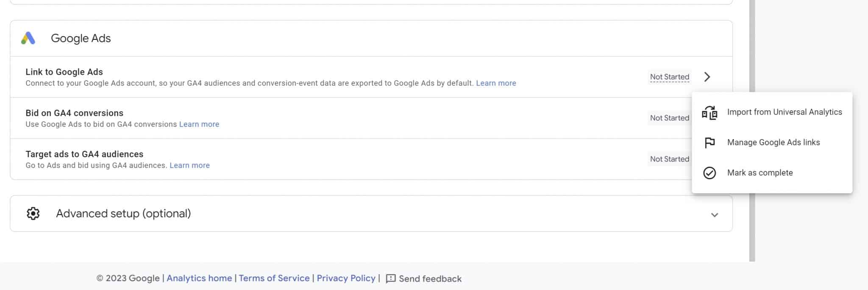Select Import from Universal Analytics menu entry
Screen dimensions: 868x290
tap(772, 112)
